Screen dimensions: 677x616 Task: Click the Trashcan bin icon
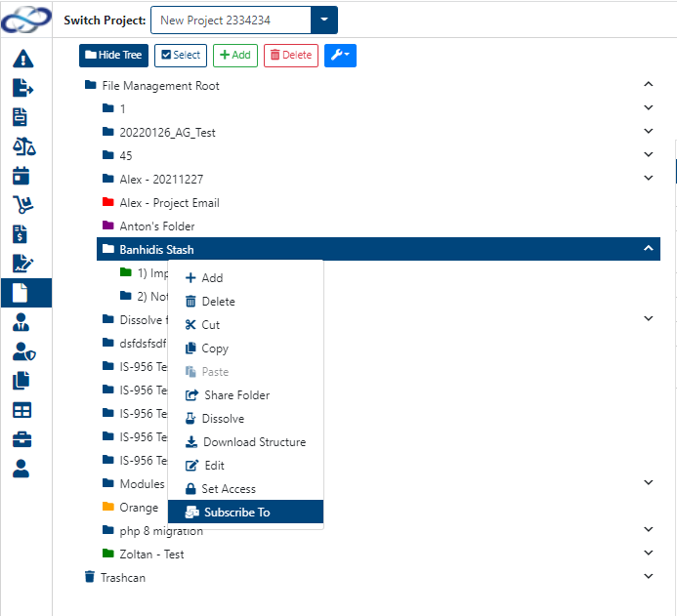(x=89, y=576)
